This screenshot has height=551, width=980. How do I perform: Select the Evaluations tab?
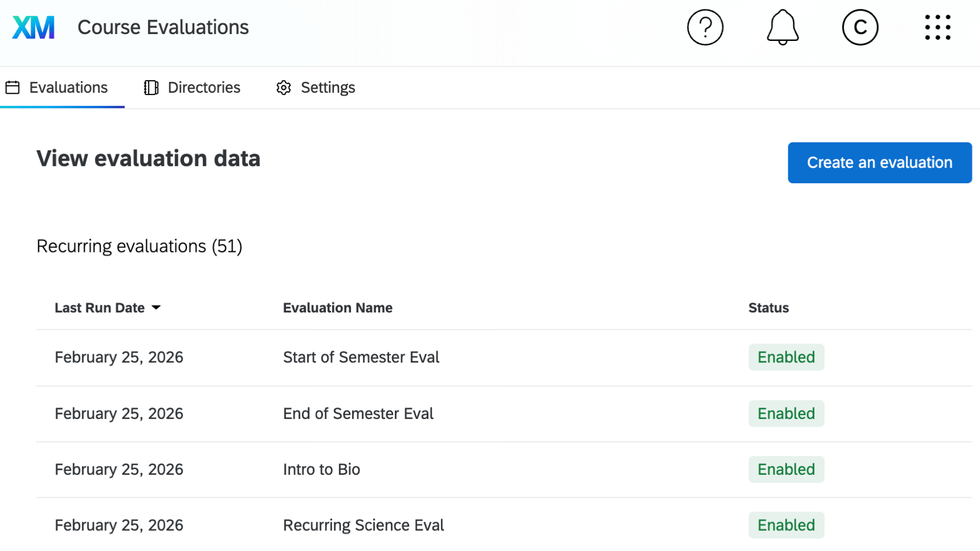pyautogui.click(x=68, y=88)
